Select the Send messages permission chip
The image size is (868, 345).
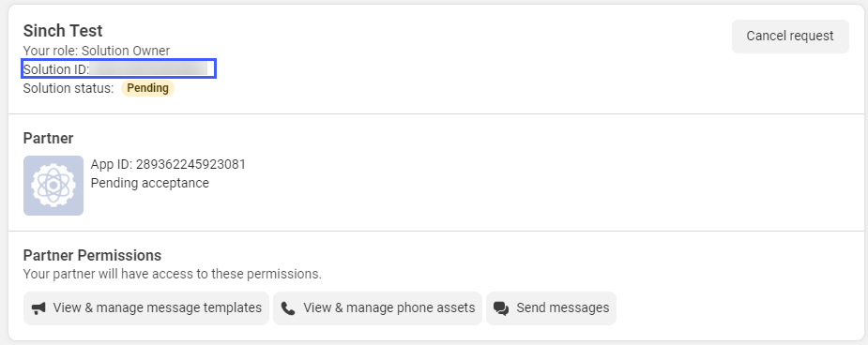click(551, 307)
